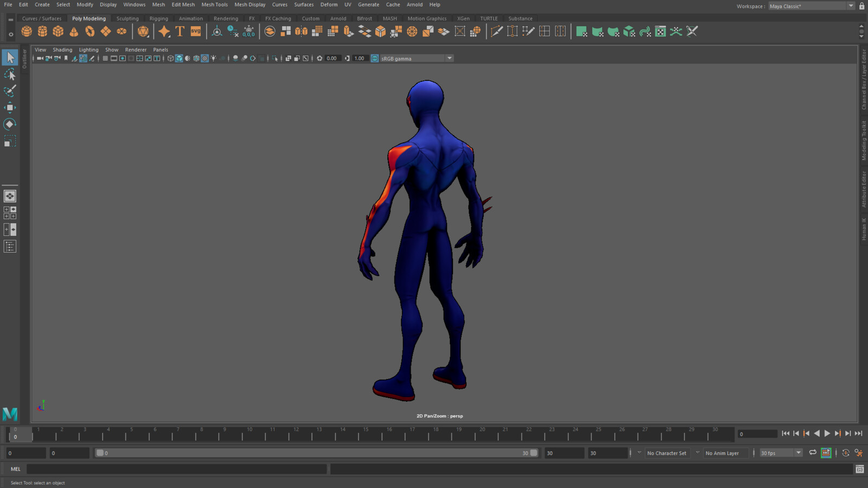The width and height of the screenshot is (868, 488).
Task: Expand the No Anim Layer arrow
Action: 698,453
